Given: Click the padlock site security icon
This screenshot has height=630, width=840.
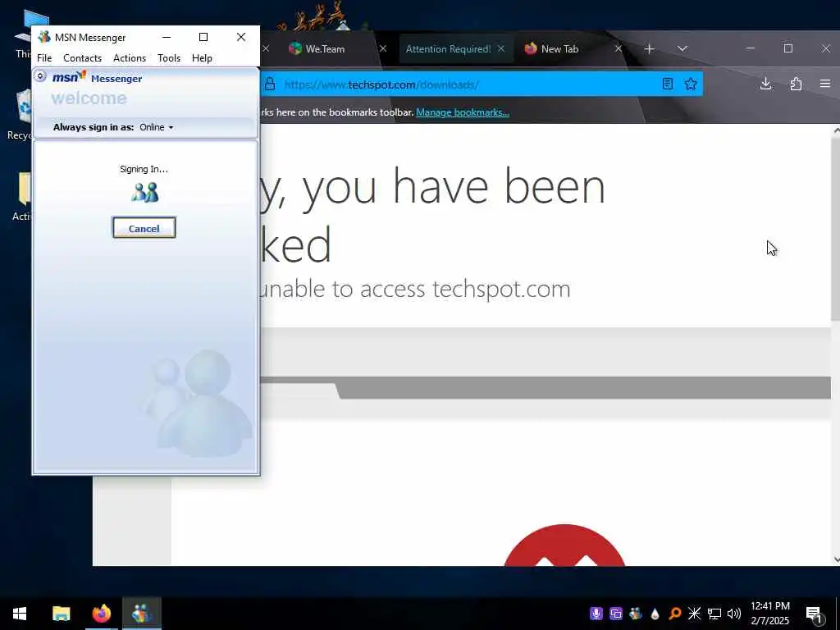Looking at the screenshot, I should click(x=270, y=84).
